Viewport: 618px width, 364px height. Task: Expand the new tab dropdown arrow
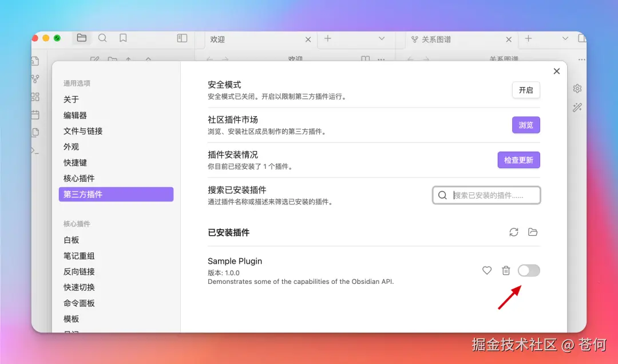pyautogui.click(x=381, y=39)
